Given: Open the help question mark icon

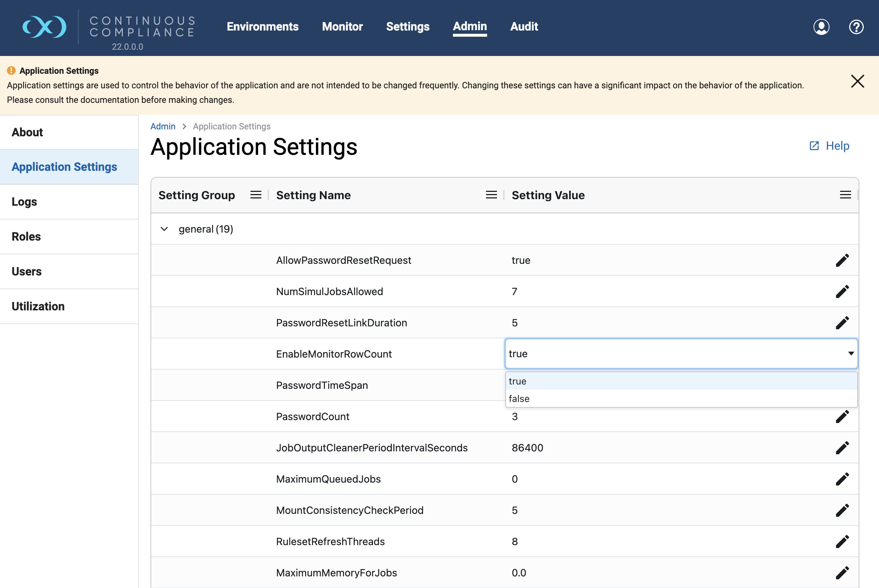Looking at the screenshot, I should click(856, 27).
